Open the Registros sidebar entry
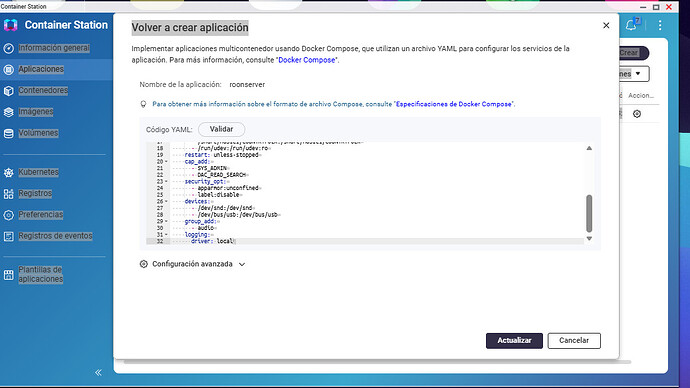Screen dimensions: 690x388 [x=35, y=193]
